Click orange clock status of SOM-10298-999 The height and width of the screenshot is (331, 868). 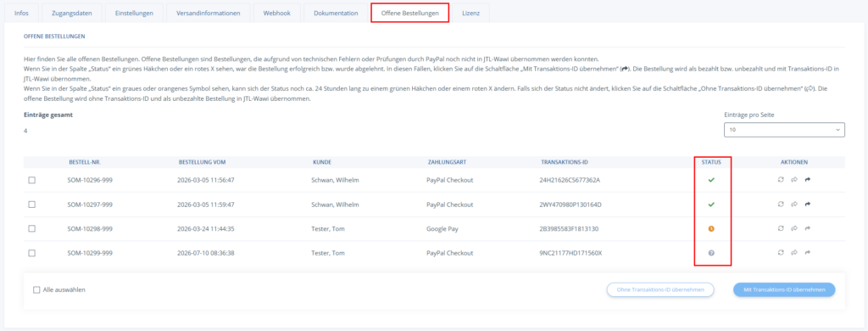point(711,228)
